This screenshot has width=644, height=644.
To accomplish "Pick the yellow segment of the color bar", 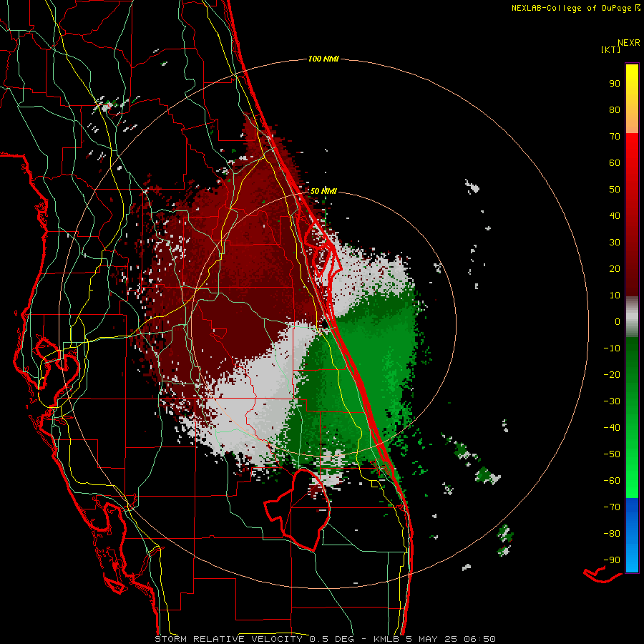I will pos(632,99).
